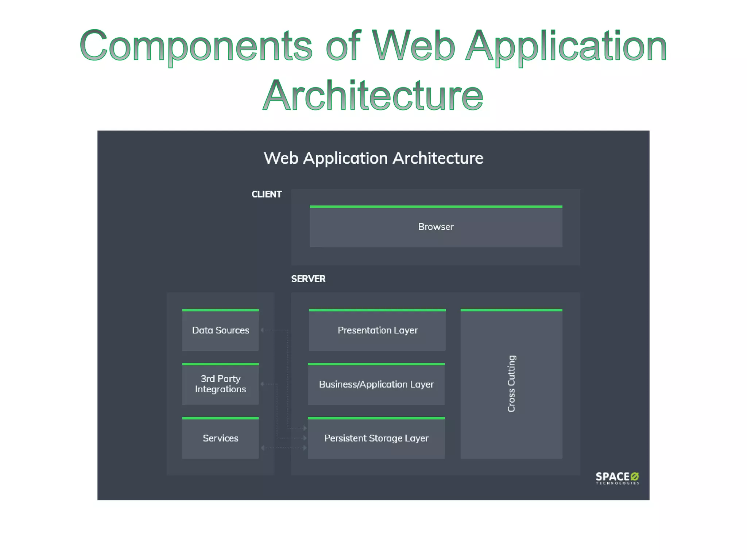Click the Space-O Technologies logo
Viewport: 747px width, 560px height.
[617, 478]
